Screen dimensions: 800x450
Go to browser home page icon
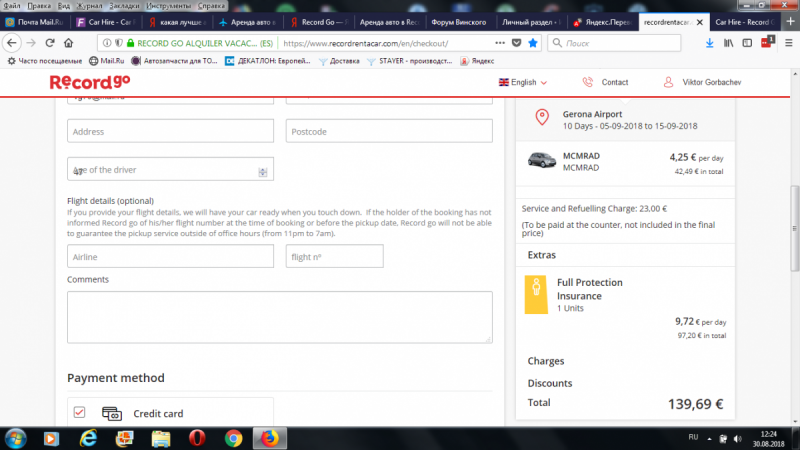click(67, 43)
